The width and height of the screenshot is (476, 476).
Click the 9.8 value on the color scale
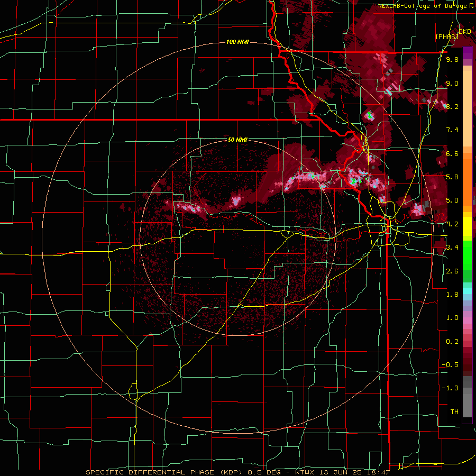click(x=452, y=59)
